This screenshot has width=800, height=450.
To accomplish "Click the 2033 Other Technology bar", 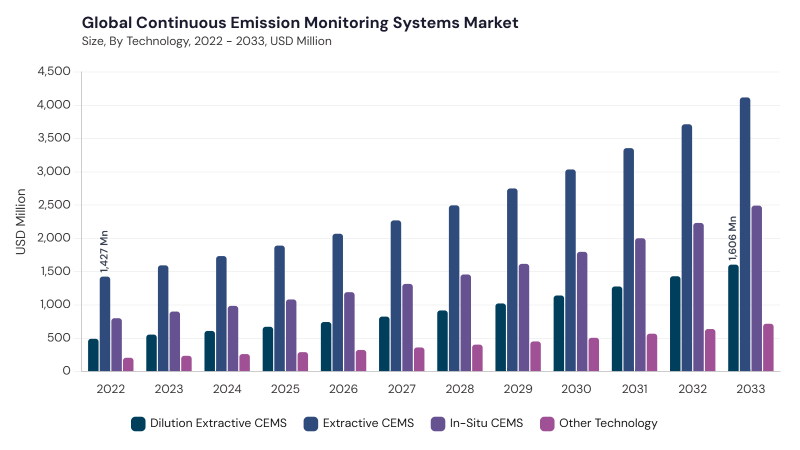I will (x=768, y=347).
